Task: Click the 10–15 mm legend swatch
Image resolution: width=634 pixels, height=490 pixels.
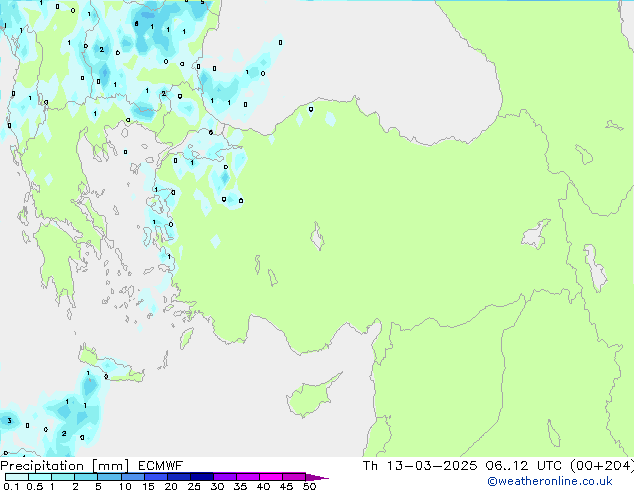Action: tap(132, 477)
